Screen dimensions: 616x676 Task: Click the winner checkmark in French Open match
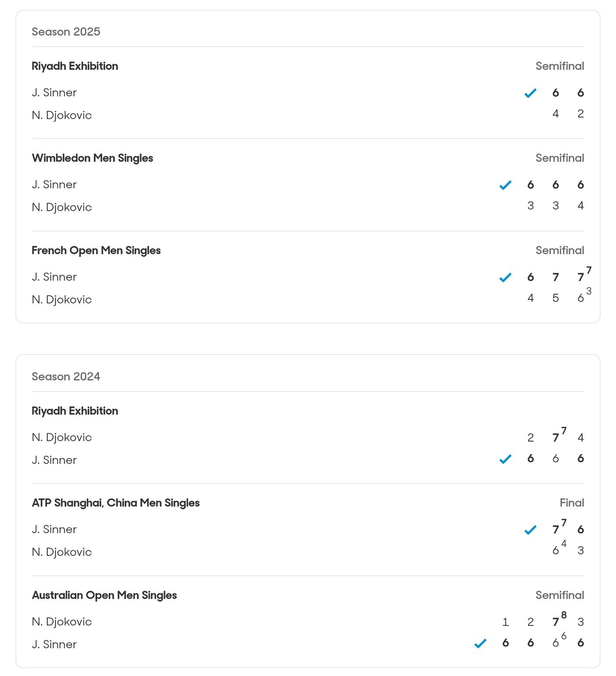click(x=505, y=278)
